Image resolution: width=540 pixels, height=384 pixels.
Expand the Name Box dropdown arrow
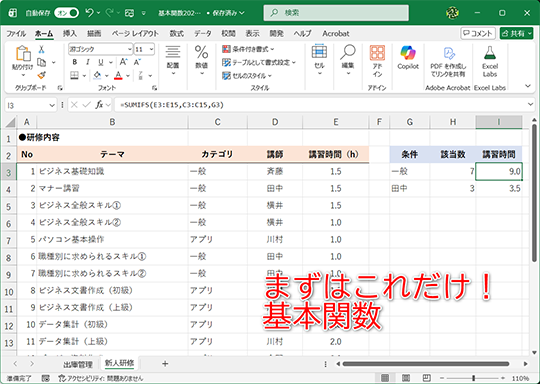52,105
